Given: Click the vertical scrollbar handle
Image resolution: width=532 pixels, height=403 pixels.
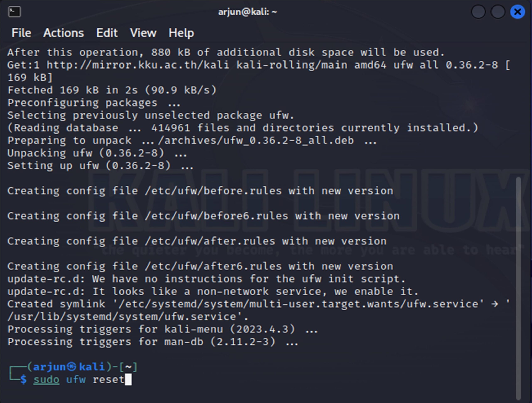Looking at the screenshot, I should [518, 288].
